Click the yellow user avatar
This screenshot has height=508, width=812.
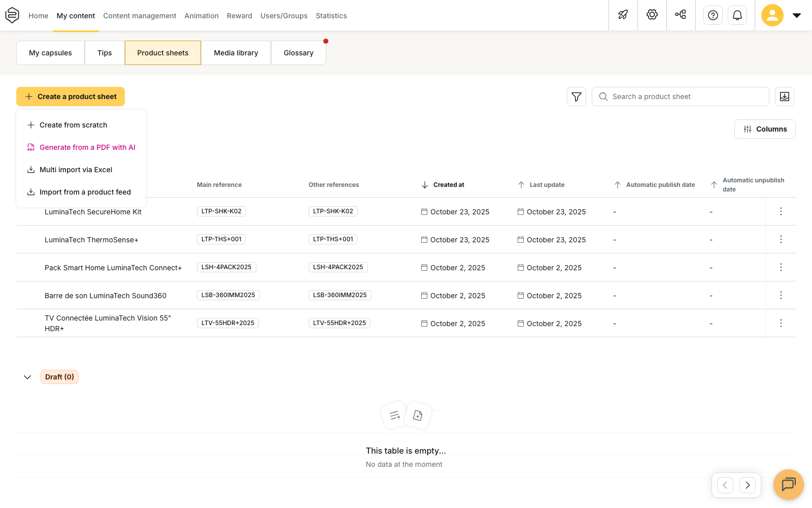[x=772, y=15]
